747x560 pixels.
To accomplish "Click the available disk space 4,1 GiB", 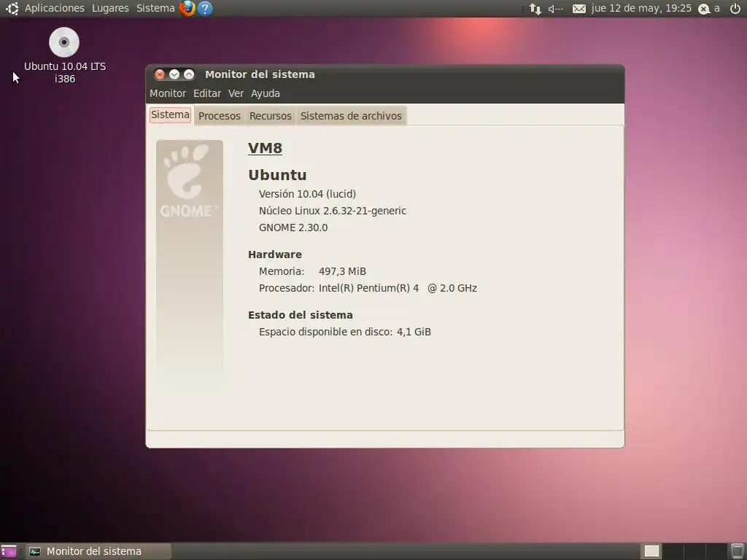I will [414, 332].
